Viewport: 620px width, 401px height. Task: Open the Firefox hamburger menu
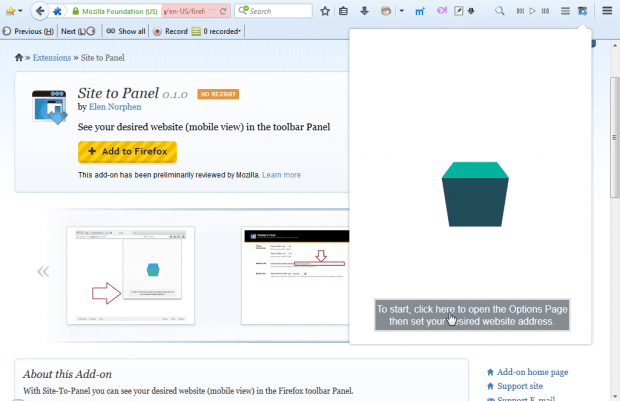click(x=607, y=11)
